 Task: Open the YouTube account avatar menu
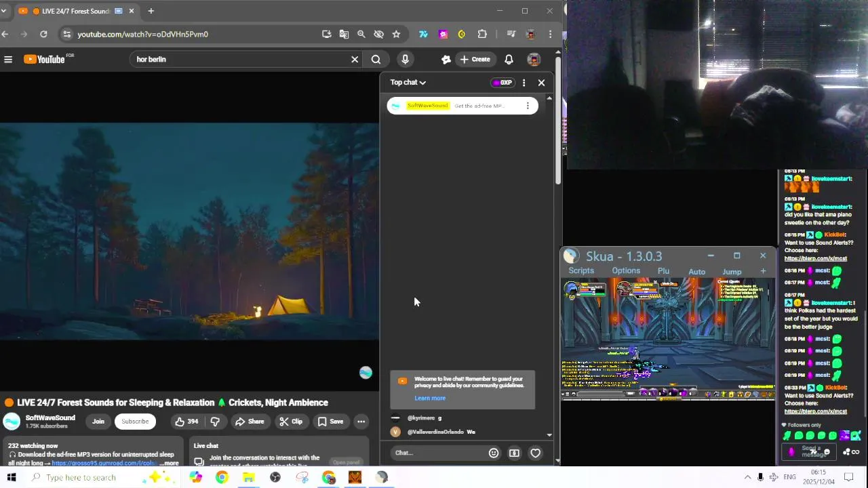[534, 60]
